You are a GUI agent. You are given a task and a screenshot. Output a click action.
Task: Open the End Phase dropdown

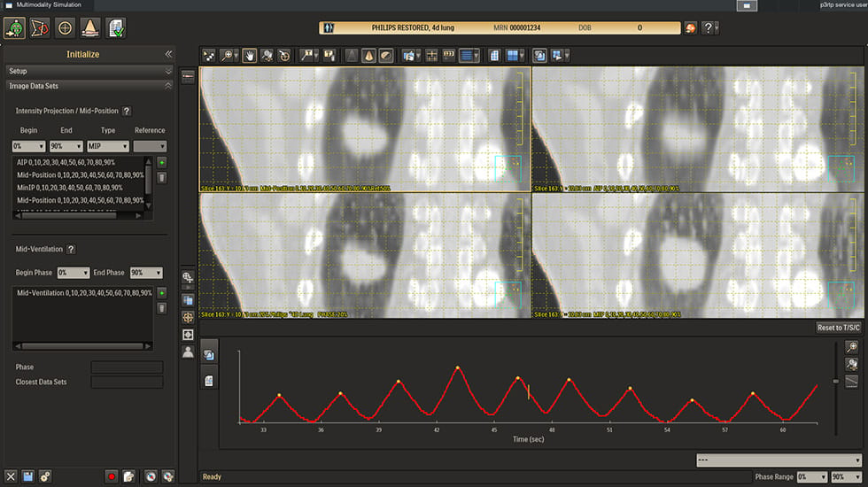pyautogui.click(x=146, y=273)
